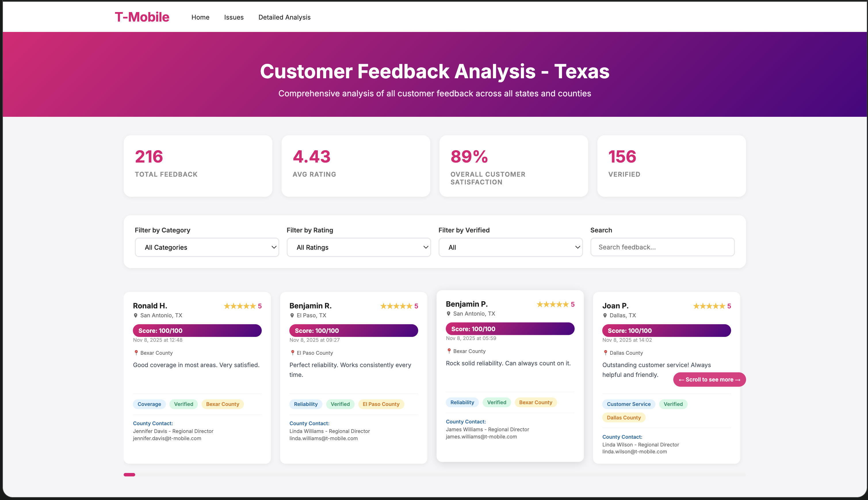Go to the Home nav item
This screenshot has width=868, height=500.
(x=200, y=17)
